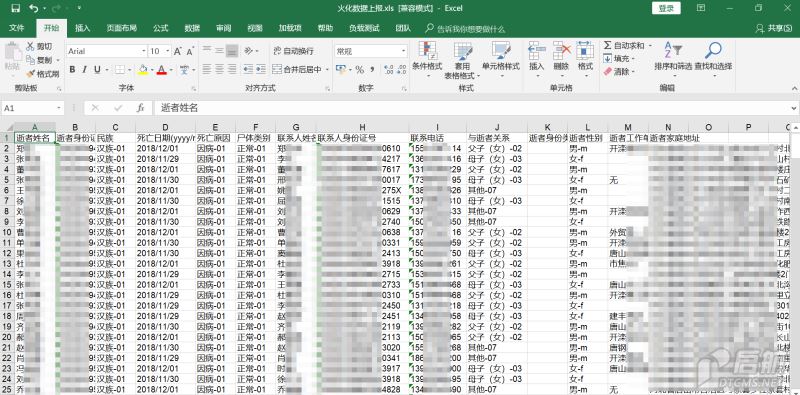The image size is (800, 395).
Task: Click the Insert cells icon
Action: (x=537, y=51)
